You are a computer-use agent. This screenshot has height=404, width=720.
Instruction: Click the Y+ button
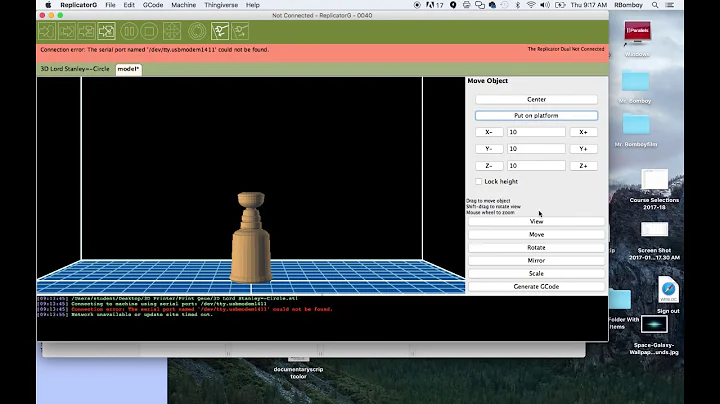tap(583, 149)
